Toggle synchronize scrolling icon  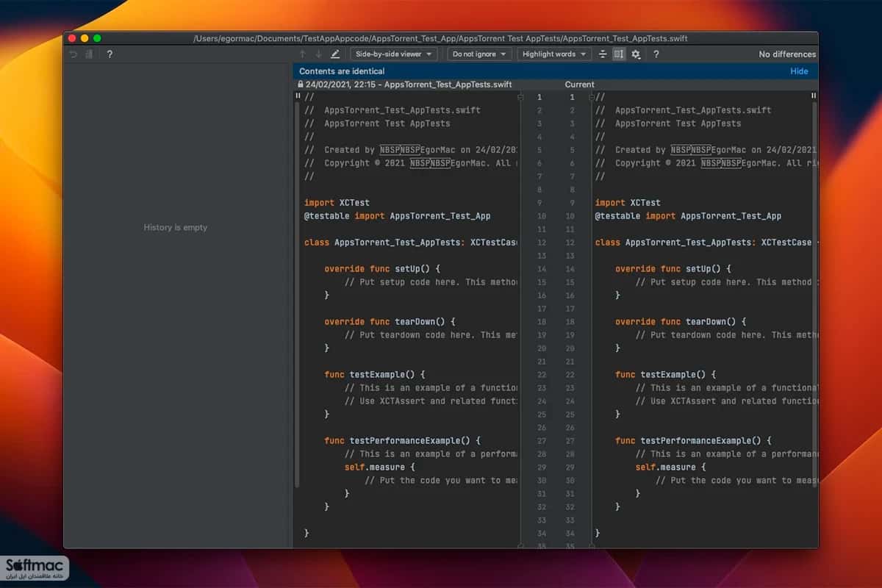[x=619, y=54]
